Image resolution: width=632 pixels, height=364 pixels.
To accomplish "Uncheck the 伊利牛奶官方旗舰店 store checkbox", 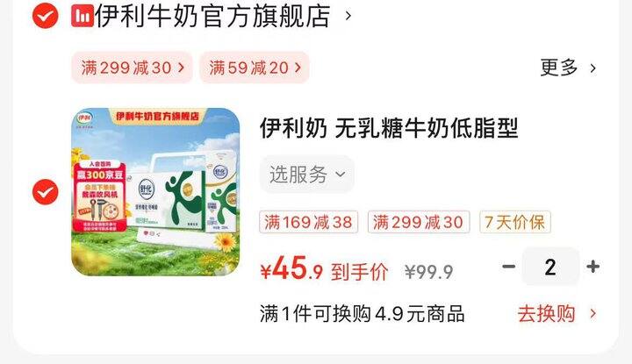I will tap(45, 16).
